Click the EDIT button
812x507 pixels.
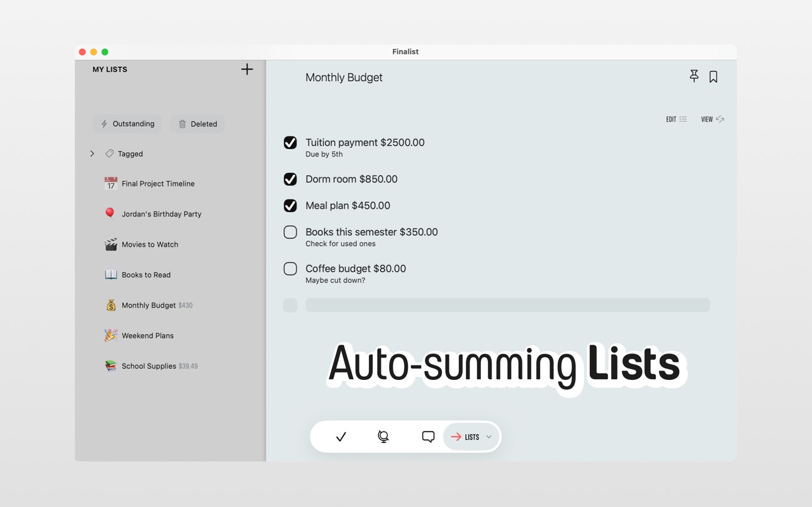(677, 119)
